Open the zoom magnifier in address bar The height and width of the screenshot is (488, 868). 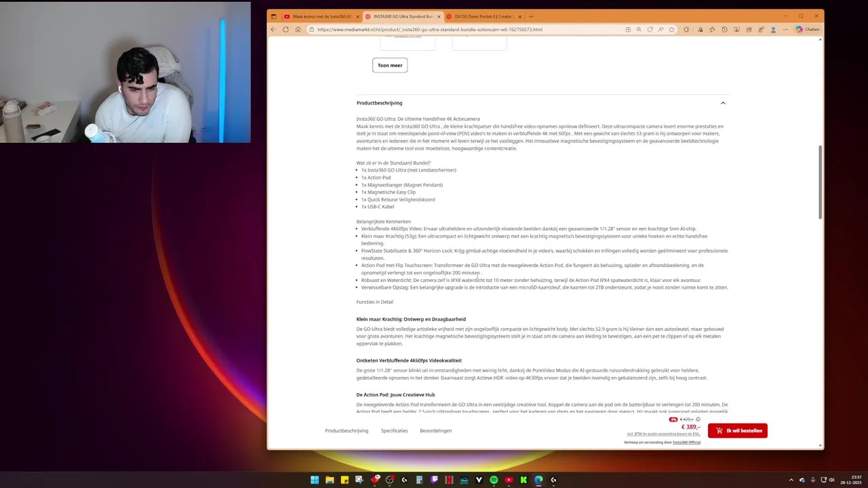tap(639, 29)
